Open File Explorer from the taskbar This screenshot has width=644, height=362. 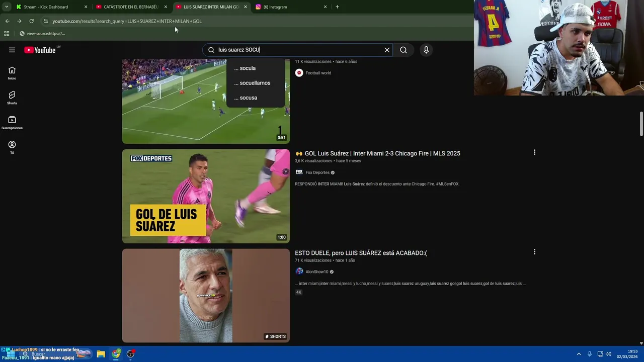click(101, 354)
